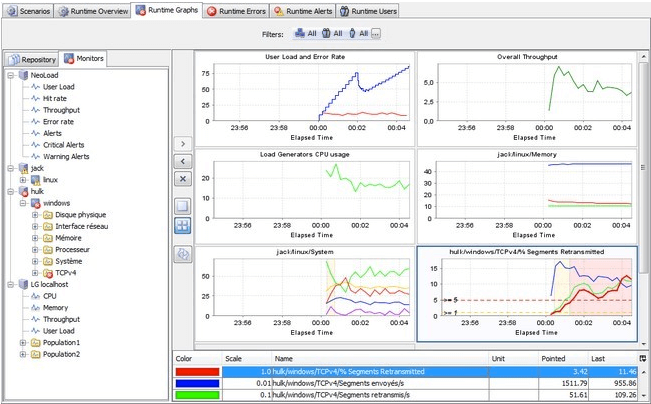This screenshot has width=651, height=404.
Task: Expand the Population1 folder
Action: tap(23, 343)
